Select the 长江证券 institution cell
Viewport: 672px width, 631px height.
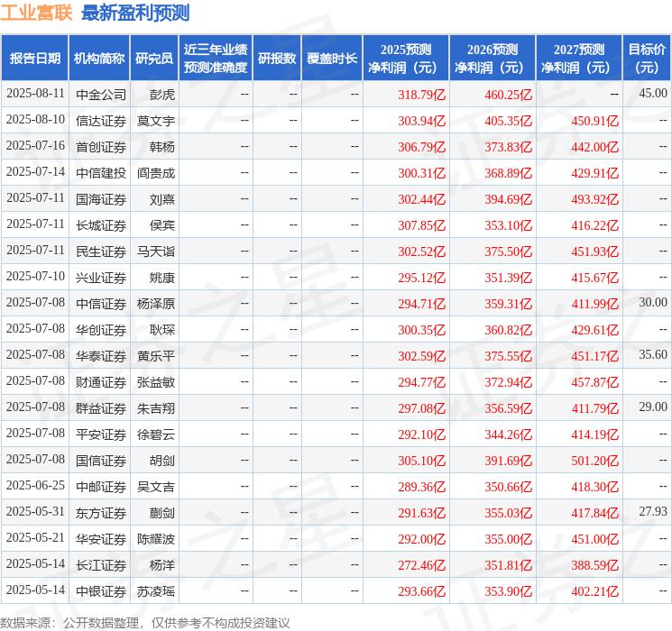pos(101,565)
